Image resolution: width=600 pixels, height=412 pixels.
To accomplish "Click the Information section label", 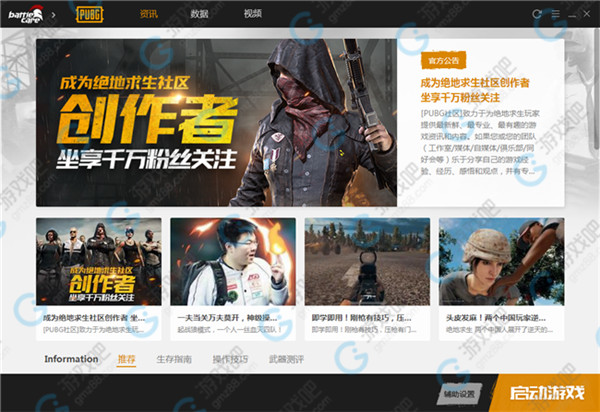I will pyautogui.click(x=71, y=359).
